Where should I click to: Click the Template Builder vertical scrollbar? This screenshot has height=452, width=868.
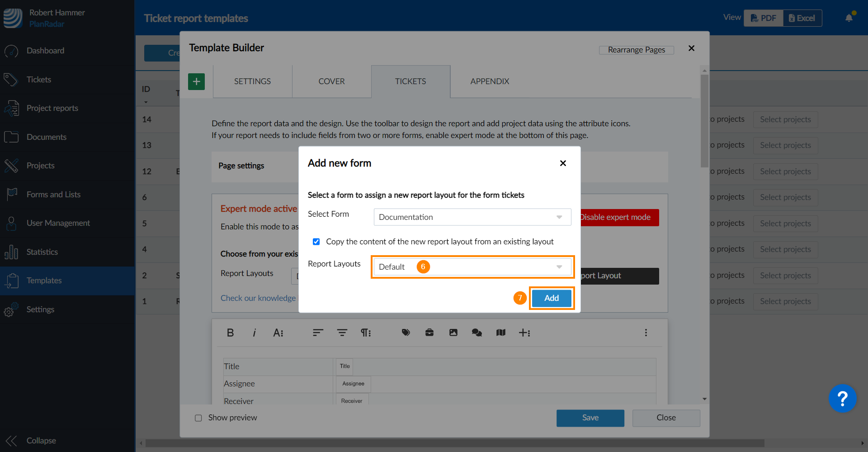coord(704,122)
